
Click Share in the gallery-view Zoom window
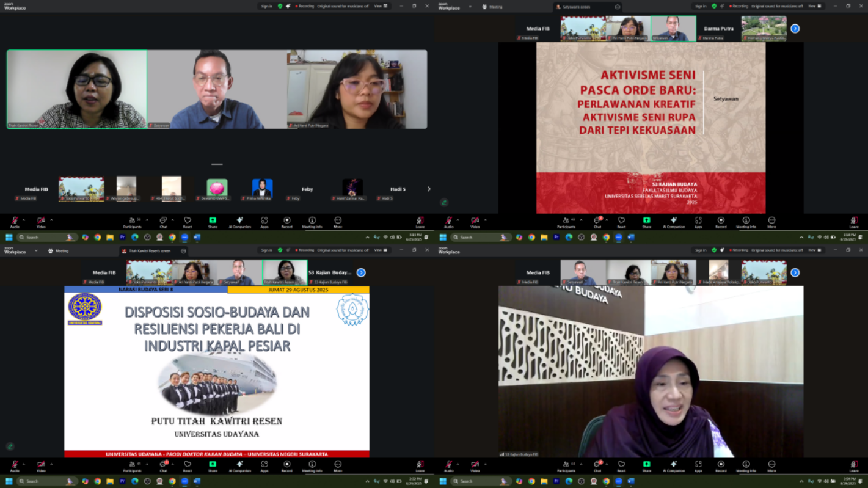[x=213, y=222]
